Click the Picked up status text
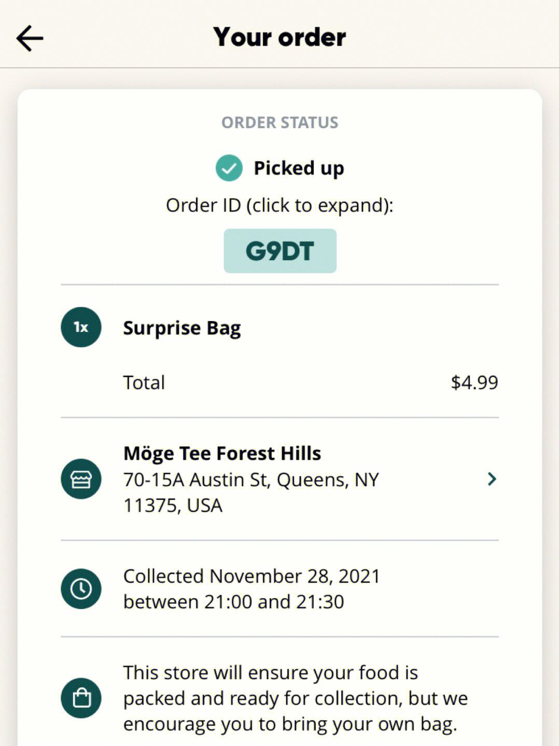 pos(299,168)
